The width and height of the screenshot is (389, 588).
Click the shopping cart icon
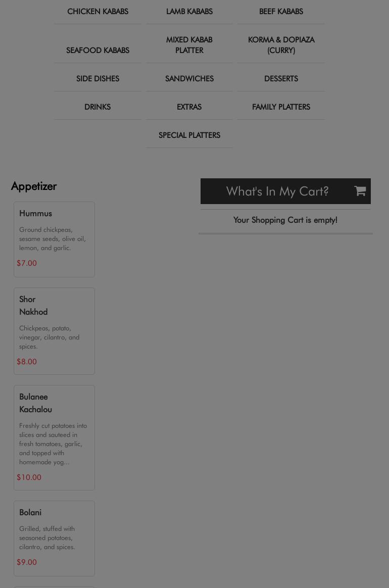[360, 191]
